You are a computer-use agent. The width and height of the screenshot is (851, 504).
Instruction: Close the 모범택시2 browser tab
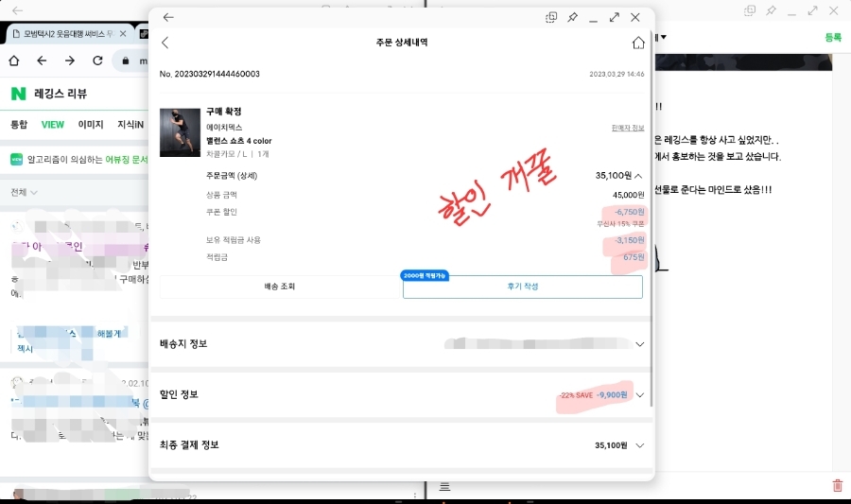click(123, 34)
